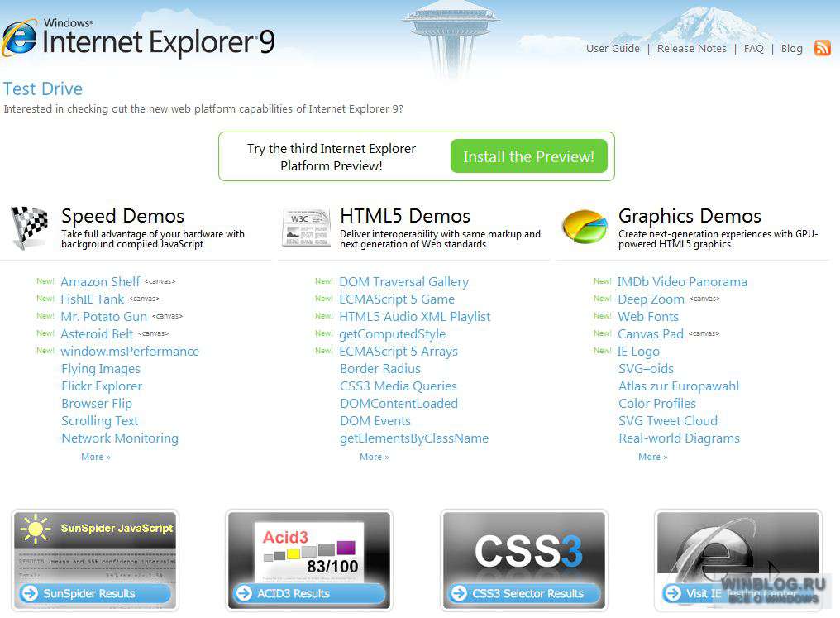840x618 pixels.
Task: Launch the Flickr Explorer demo
Action: point(102,386)
